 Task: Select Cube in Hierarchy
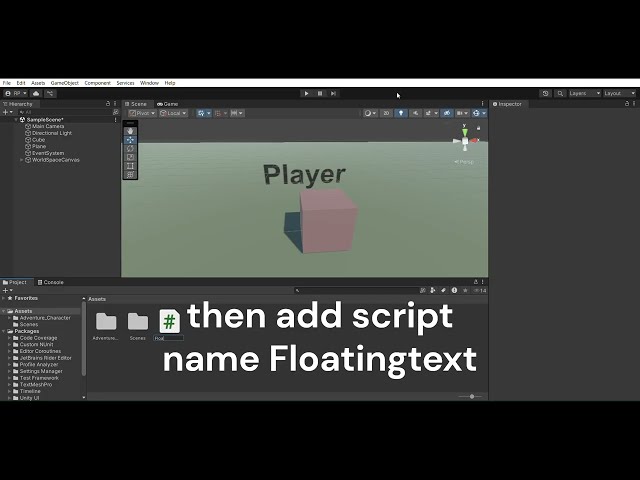coord(38,140)
